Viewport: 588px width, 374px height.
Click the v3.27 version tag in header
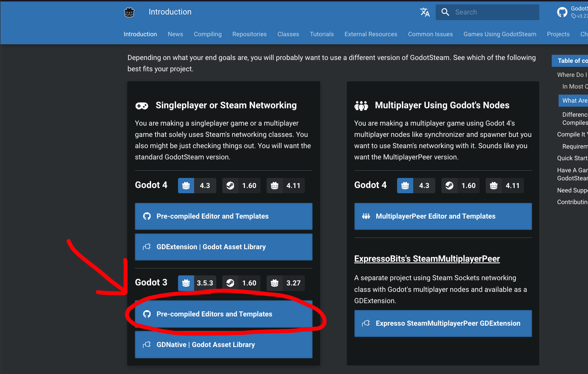click(580, 16)
